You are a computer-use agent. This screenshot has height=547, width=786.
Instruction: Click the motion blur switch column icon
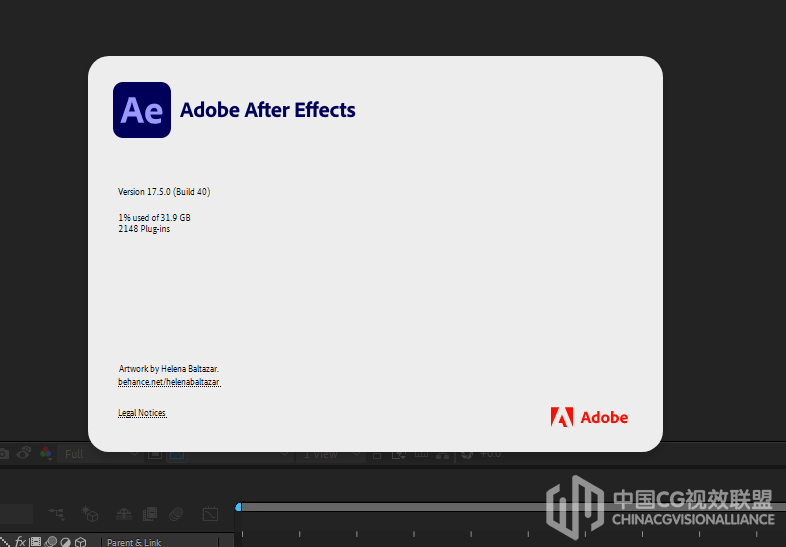(51, 541)
